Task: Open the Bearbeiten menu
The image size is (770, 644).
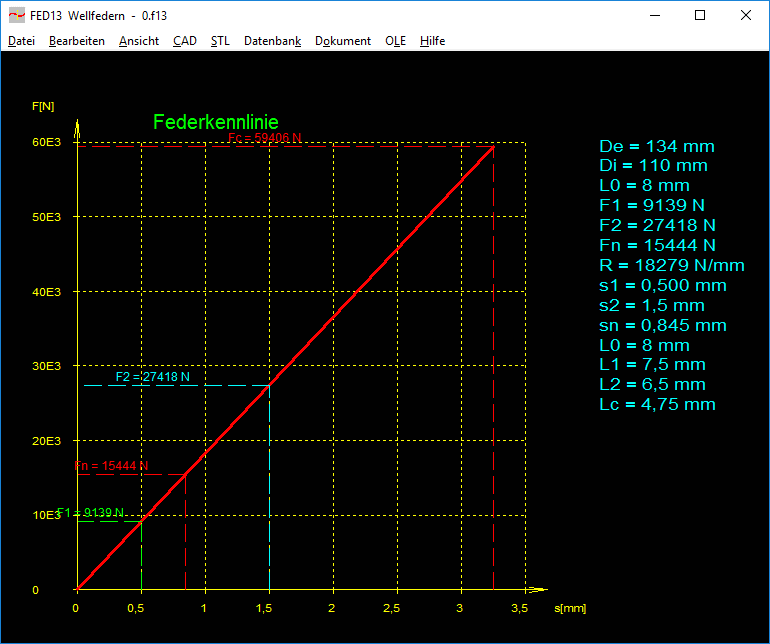Action: (x=76, y=41)
